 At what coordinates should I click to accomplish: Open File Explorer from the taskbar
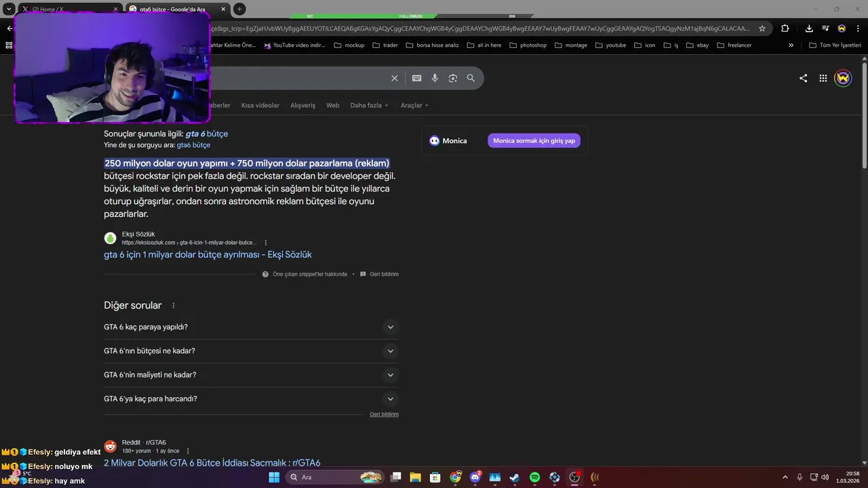415,477
